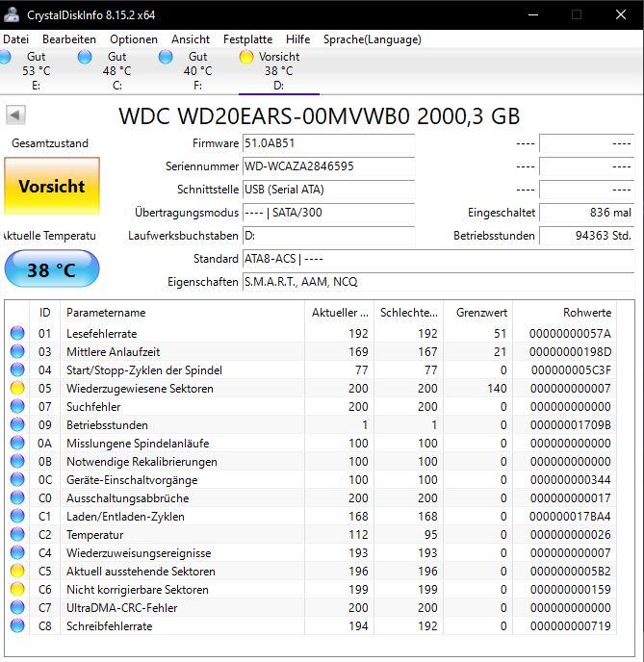The image size is (644, 662).
Task: Click blue status icon of Suchfehler row
Action: click(x=17, y=406)
